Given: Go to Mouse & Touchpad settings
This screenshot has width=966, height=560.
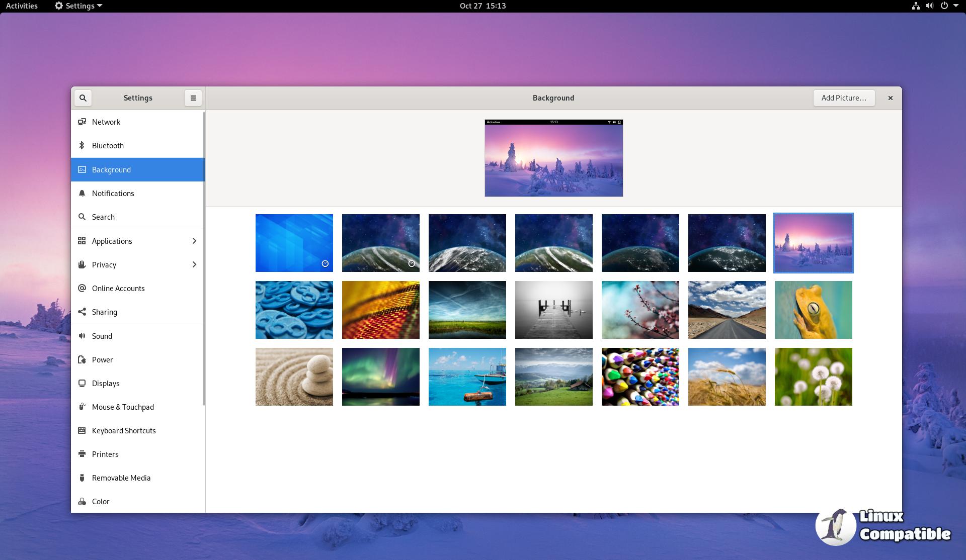Looking at the screenshot, I should (x=123, y=407).
